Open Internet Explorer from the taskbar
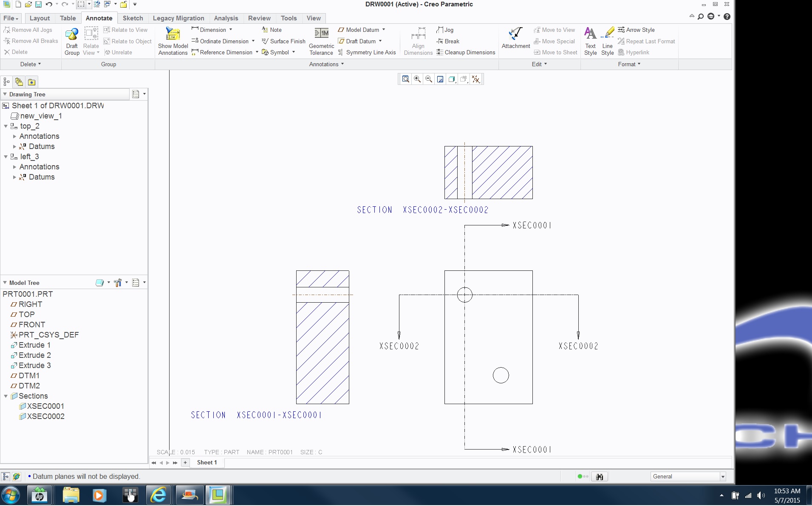 tap(158, 495)
